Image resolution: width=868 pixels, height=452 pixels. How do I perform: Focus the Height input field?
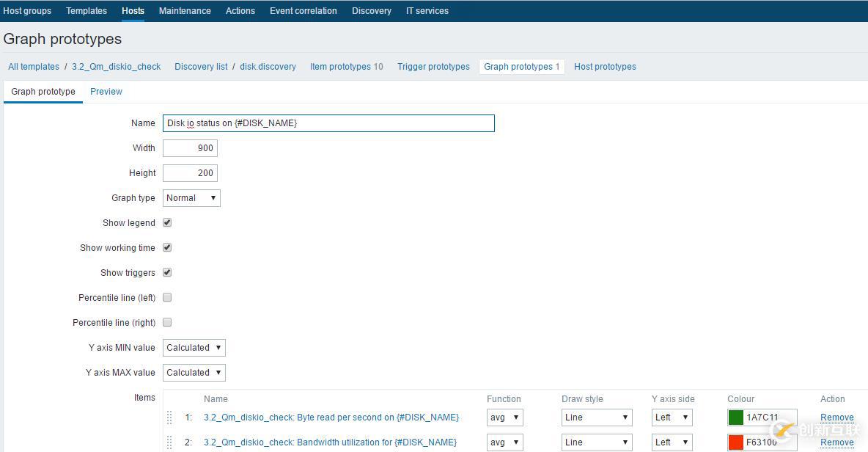point(191,173)
